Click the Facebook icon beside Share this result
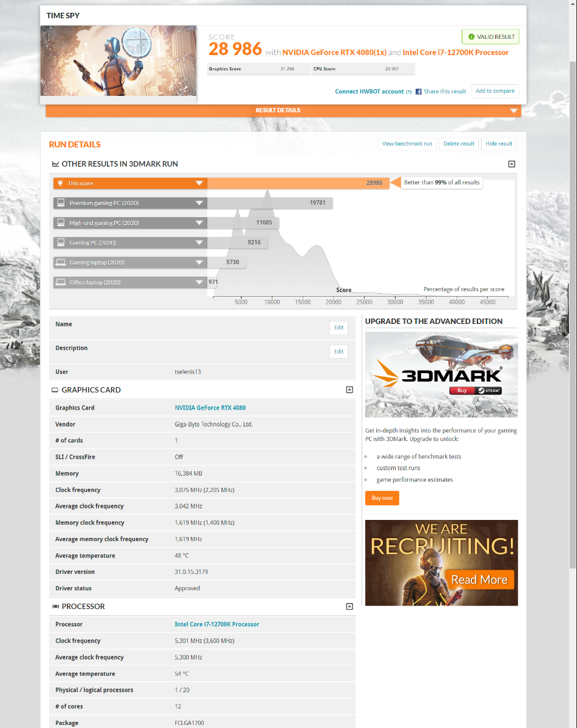 click(419, 92)
